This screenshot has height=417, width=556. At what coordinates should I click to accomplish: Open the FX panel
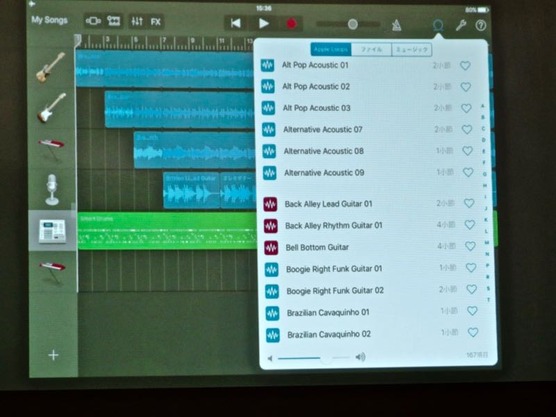click(156, 22)
